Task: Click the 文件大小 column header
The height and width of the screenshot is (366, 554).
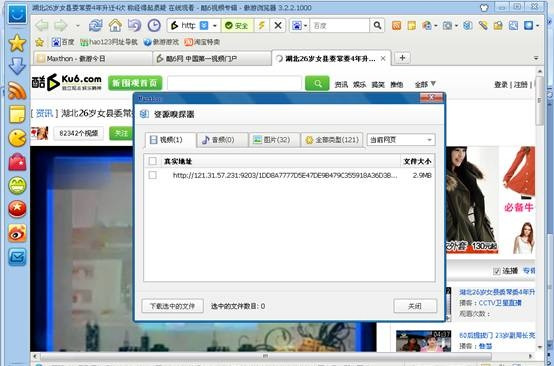Action: tap(417, 161)
